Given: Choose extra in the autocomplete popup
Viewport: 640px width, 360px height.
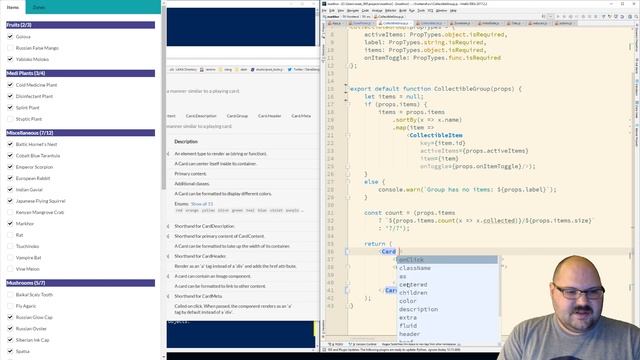Looking at the screenshot, I should click(447, 318).
